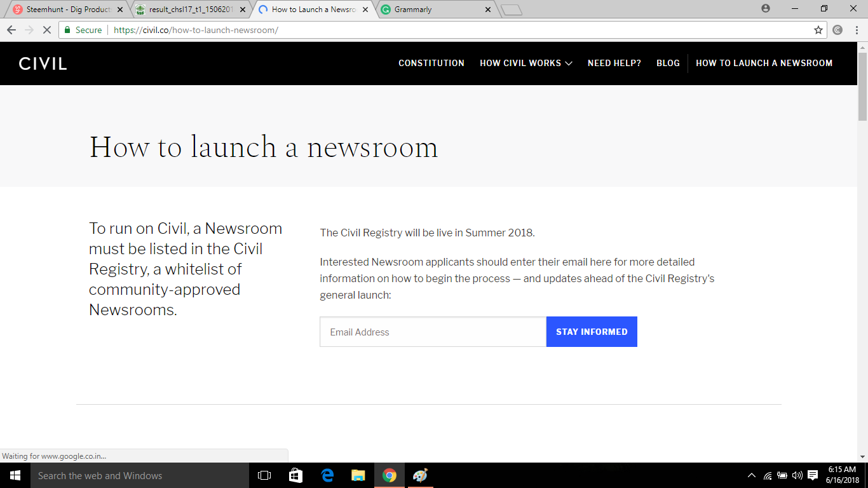The width and height of the screenshot is (868, 488).
Task: Click the vertical page scrollbar thumb
Action: (x=862, y=87)
